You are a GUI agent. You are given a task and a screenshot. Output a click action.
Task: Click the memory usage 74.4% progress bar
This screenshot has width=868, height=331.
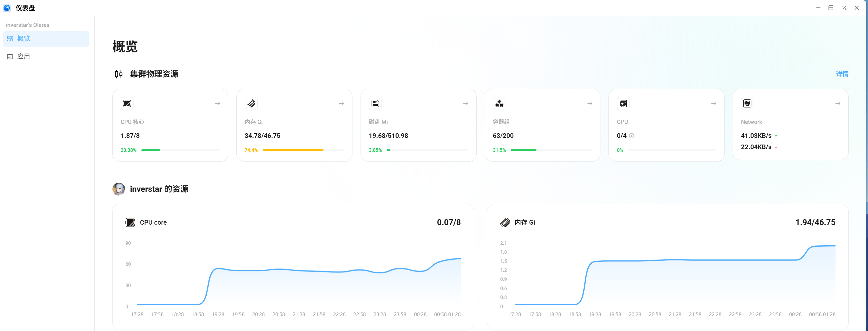(x=303, y=150)
